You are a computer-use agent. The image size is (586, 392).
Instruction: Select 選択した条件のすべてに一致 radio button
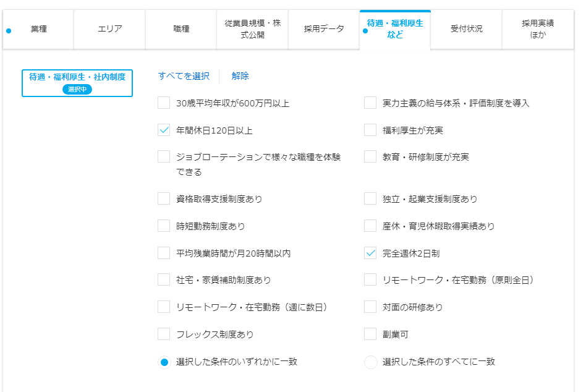(x=370, y=362)
